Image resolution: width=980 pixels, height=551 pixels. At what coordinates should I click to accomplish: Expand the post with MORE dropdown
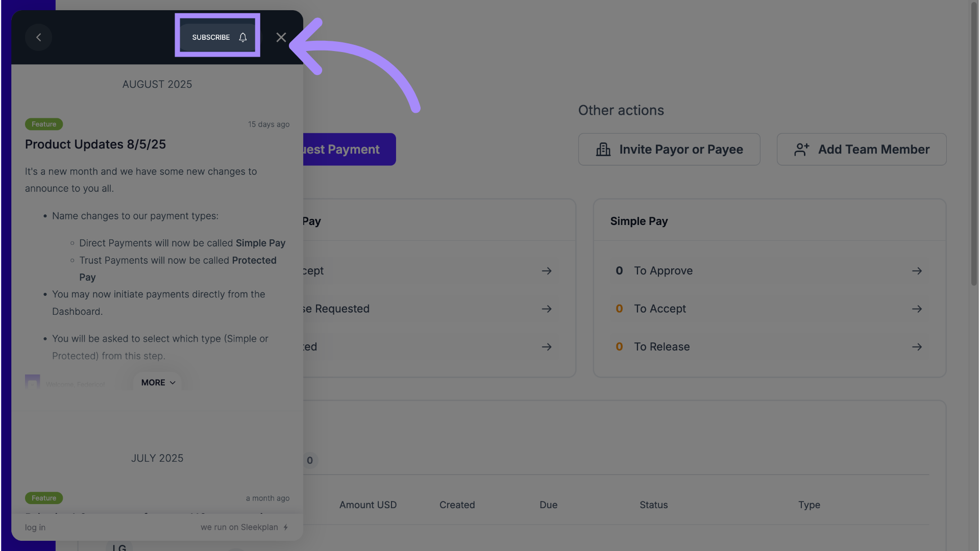(158, 383)
